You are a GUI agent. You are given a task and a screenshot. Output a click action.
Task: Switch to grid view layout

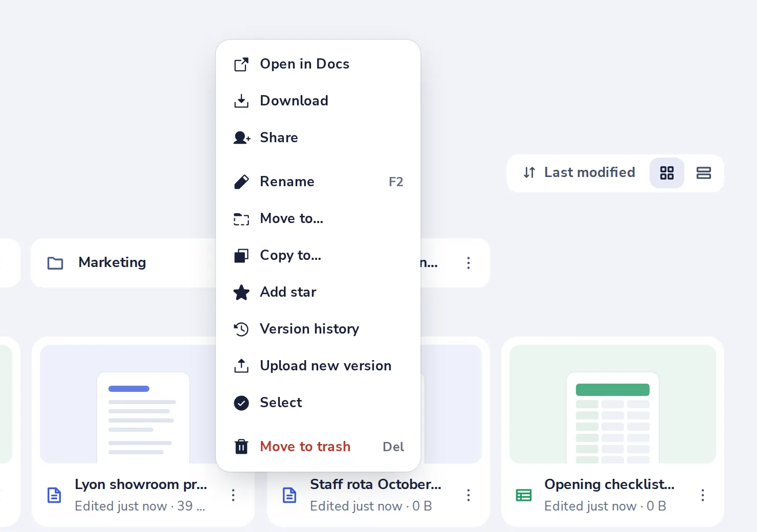click(667, 173)
